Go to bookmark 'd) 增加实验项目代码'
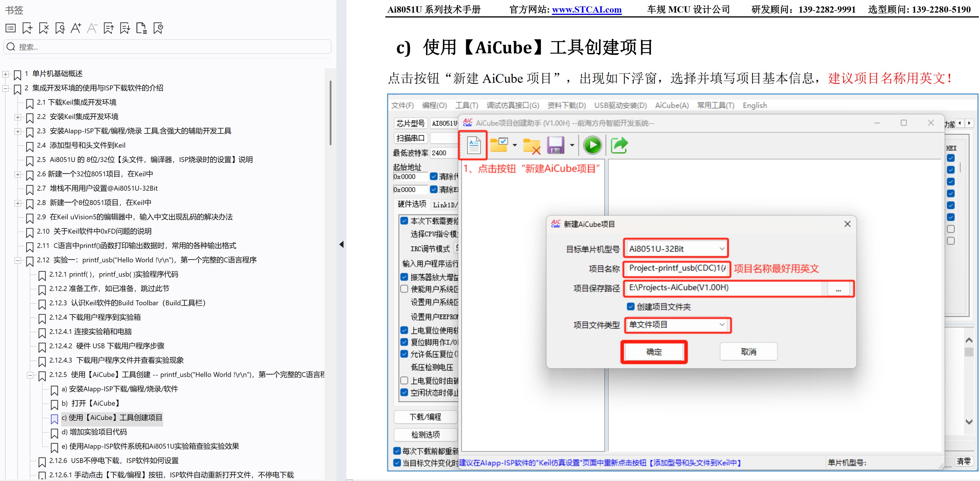 (x=94, y=432)
